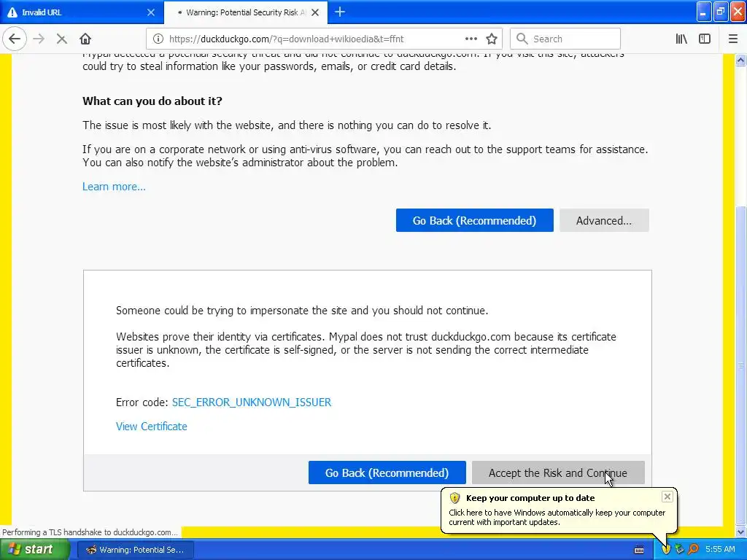Toggle the sidebar icon in the toolbar
Image resolution: width=747 pixels, height=560 pixels.
click(x=705, y=39)
